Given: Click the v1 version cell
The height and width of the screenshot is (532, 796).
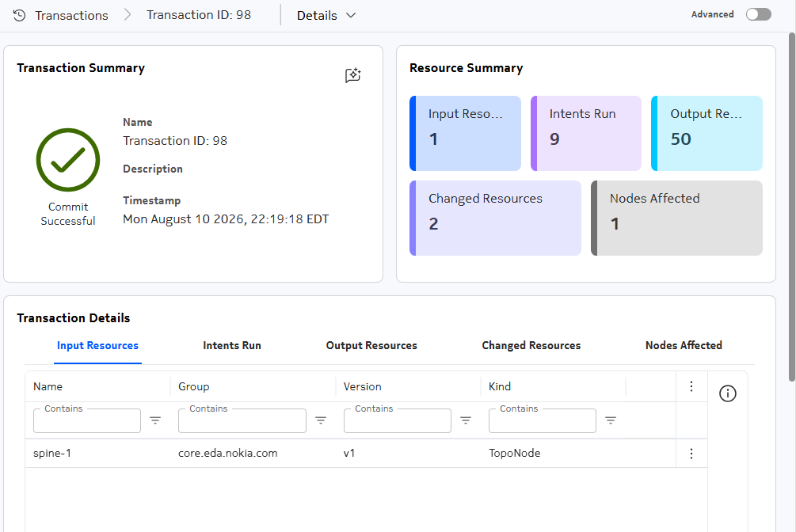Looking at the screenshot, I should [348, 454].
